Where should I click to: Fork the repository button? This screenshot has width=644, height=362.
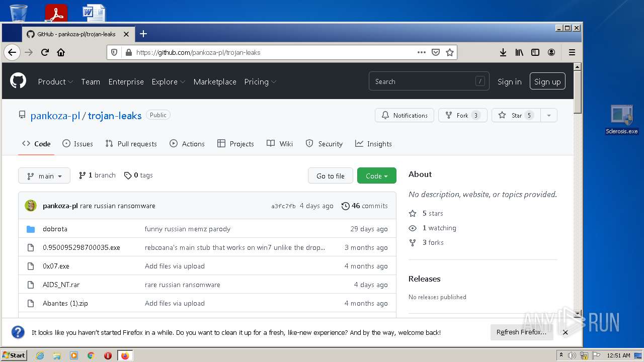(462, 115)
